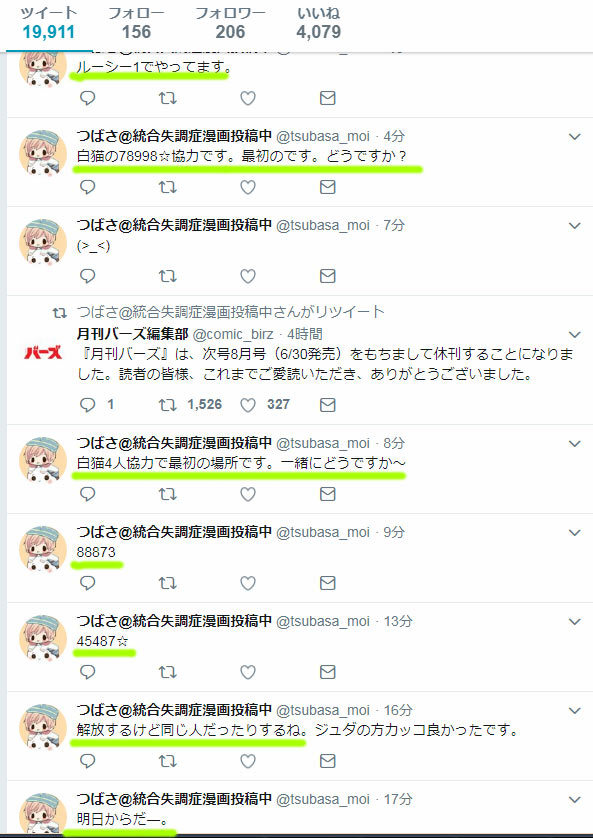Image resolution: width=593 pixels, height=838 pixels.
Task: Expand options for the 白猫の78998 tweet
Action: 574,137
